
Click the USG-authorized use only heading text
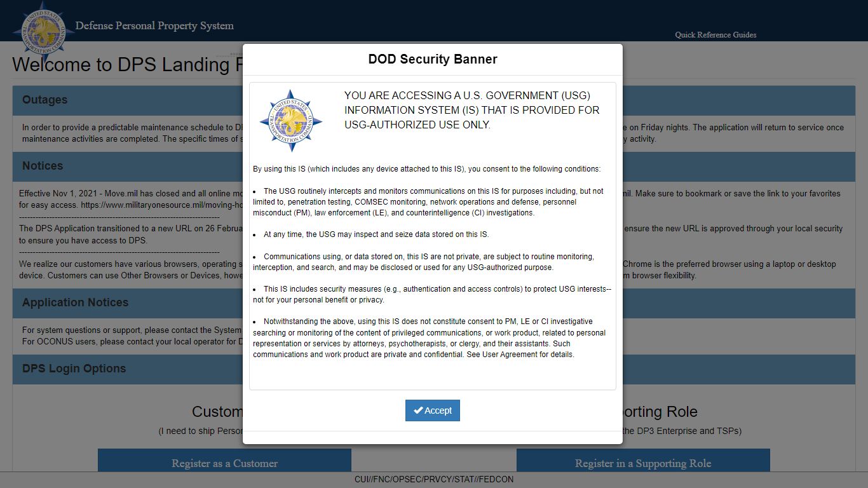pos(471,110)
